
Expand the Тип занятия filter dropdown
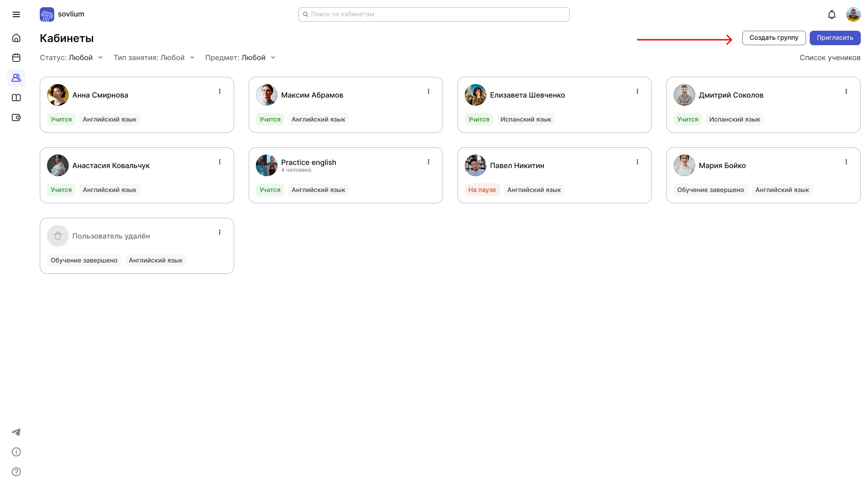pos(154,58)
